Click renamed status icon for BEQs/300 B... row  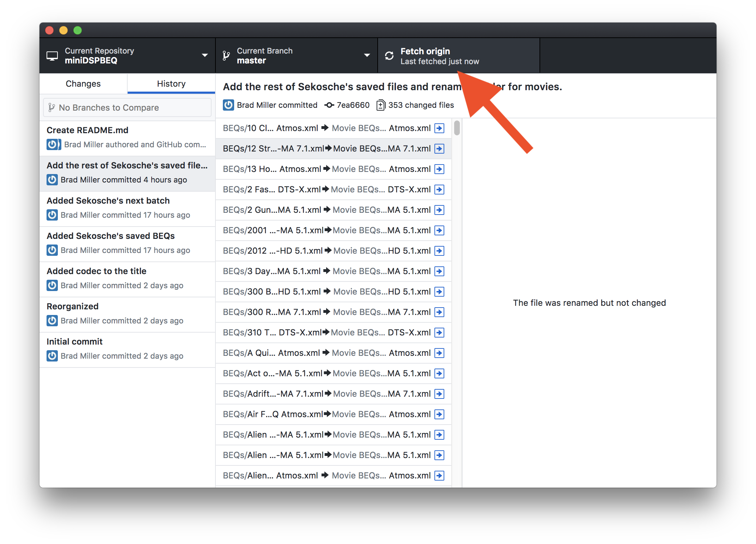tap(439, 292)
